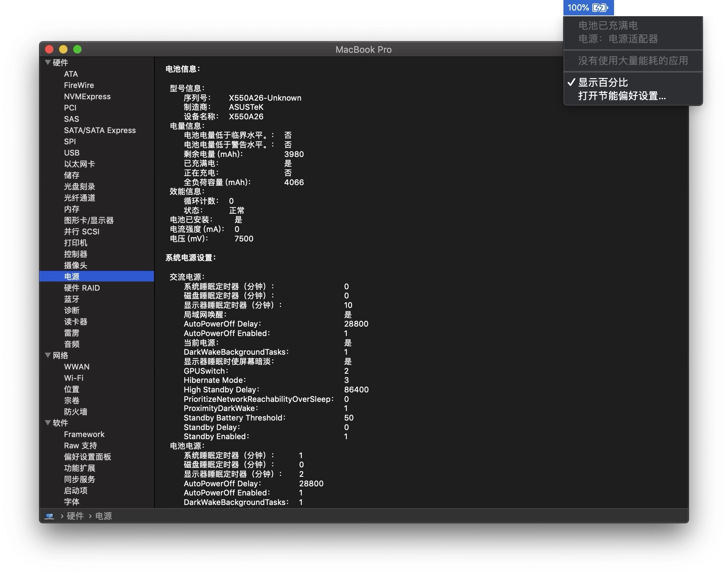Image resolution: width=728 pixels, height=575 pixels.
Task: Select 功能扩展 under 软件
Action: pyautogui.click(x=79, y=468)
